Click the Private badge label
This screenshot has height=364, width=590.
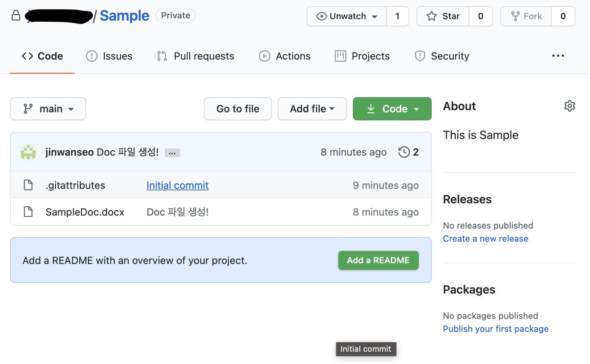pos(176,16)
